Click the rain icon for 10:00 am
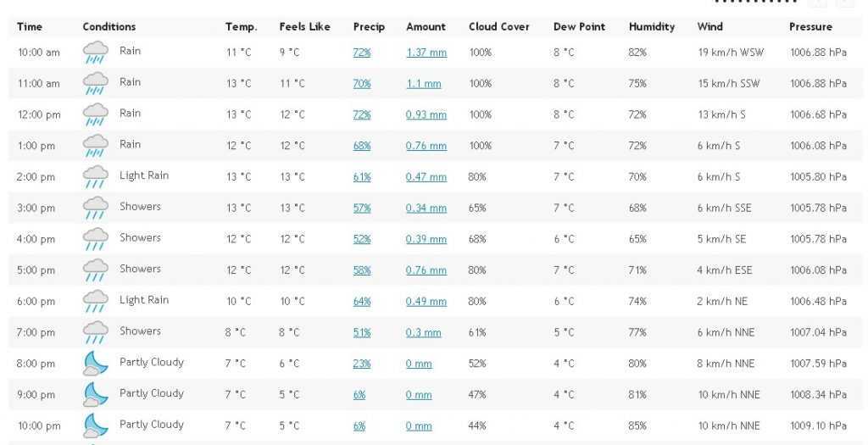The image size is (868, 445). (95, 53)
